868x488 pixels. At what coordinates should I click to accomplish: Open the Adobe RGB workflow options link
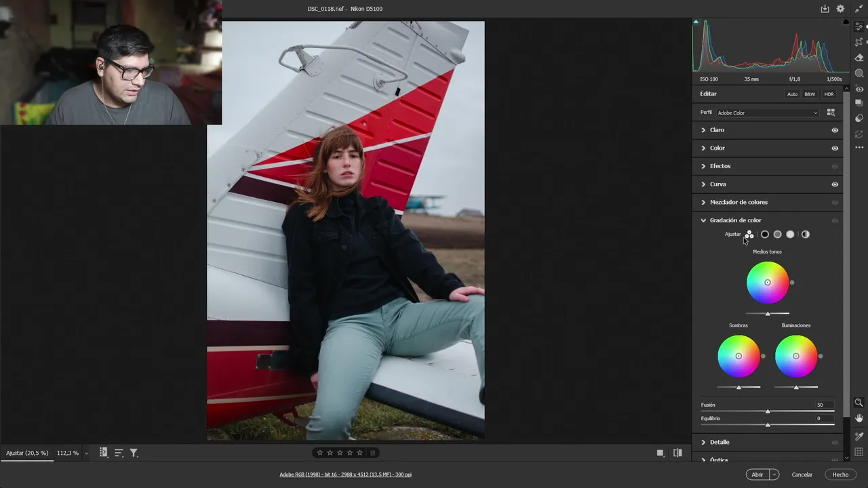pyautogui.click(x=346, y=474)
